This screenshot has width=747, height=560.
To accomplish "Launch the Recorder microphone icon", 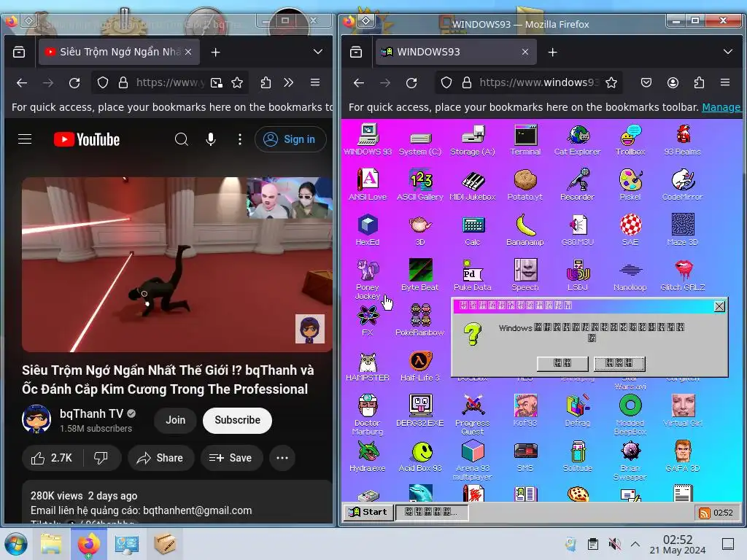I will pos(578,184).
